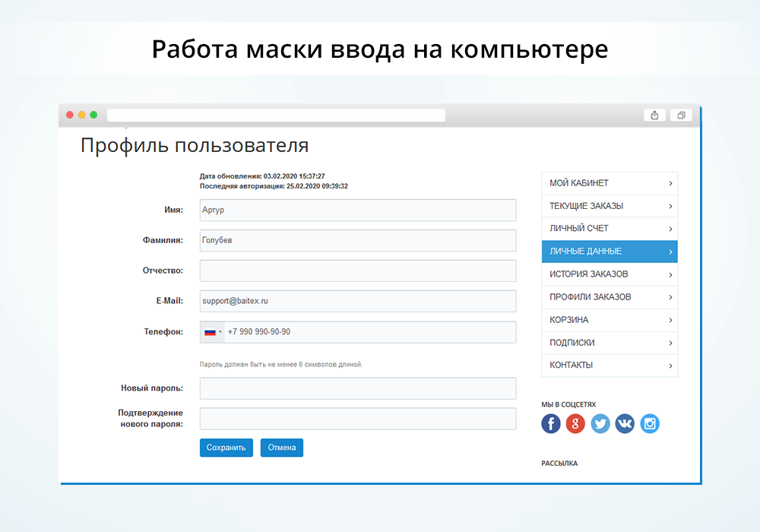760x532 pixels.
Task: Click the Новый пароль input field
Action: coord(357,388)
